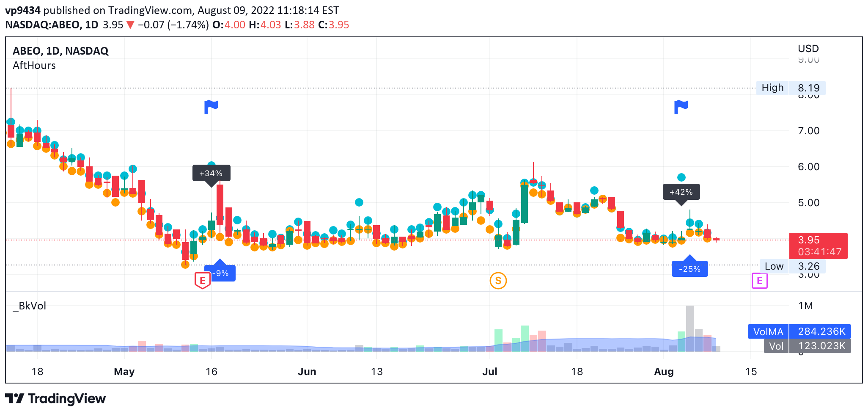
Task: Click the AftHours indicator label
Action: tap(34, 65)
